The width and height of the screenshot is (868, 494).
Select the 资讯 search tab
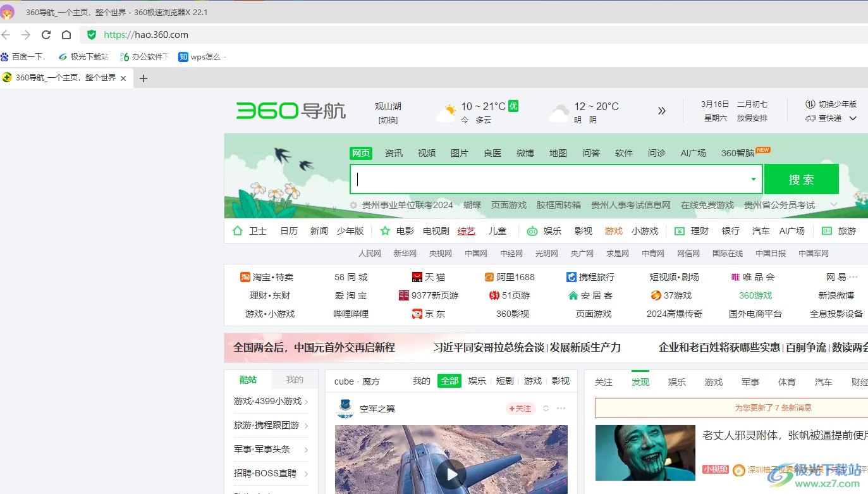[394, 153]
